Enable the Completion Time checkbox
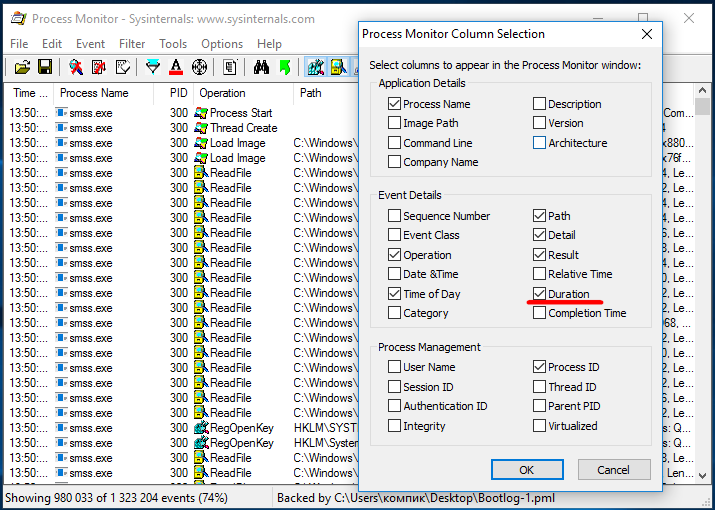 [539, 312]
